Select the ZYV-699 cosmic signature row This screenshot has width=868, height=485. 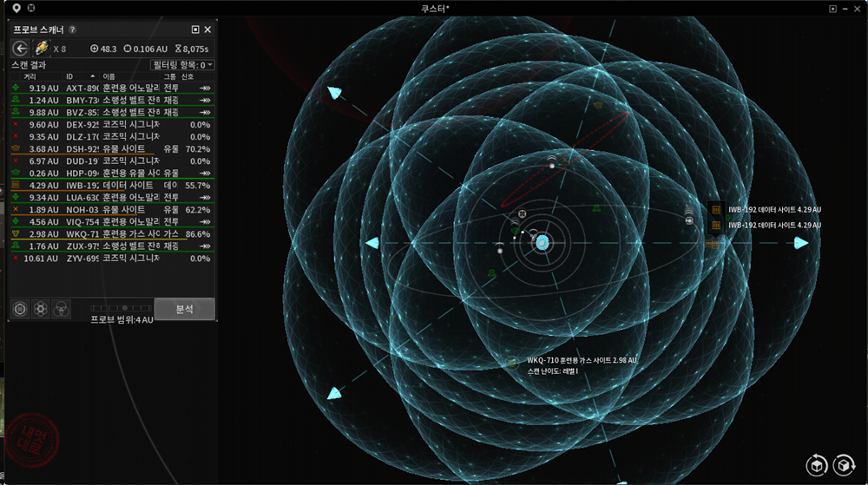pos(112,259)
